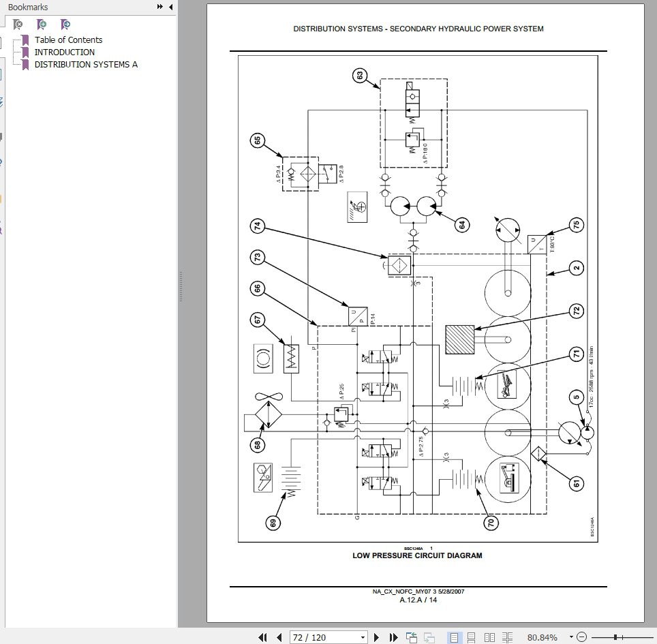Click the zoom slider handle
The width and height of the screenshot is (657, 644).
(x=615, y=637)
